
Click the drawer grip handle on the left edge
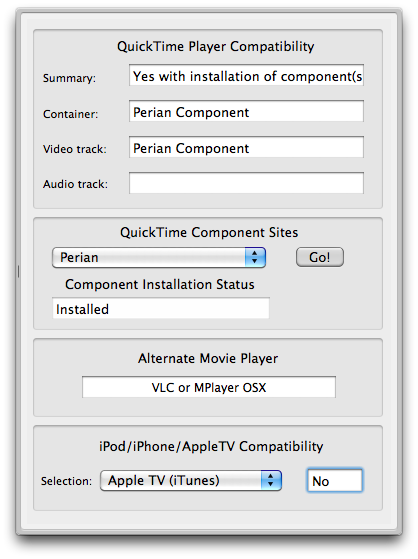18,271
